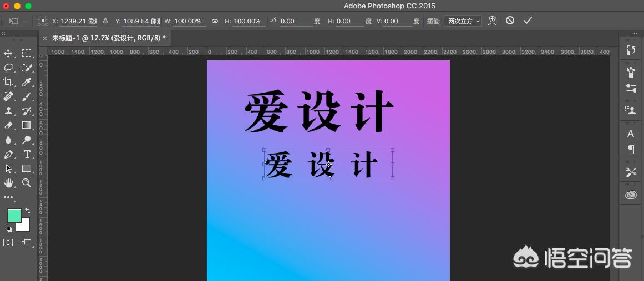Select the Rectangle shape tool
Viewport: 644px width, 281px height.
pos(27,168)
